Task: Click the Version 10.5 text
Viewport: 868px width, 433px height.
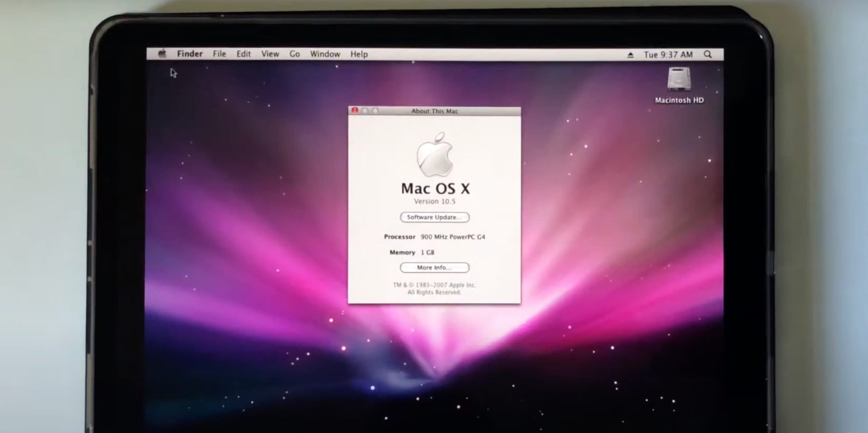Action: 435,201
